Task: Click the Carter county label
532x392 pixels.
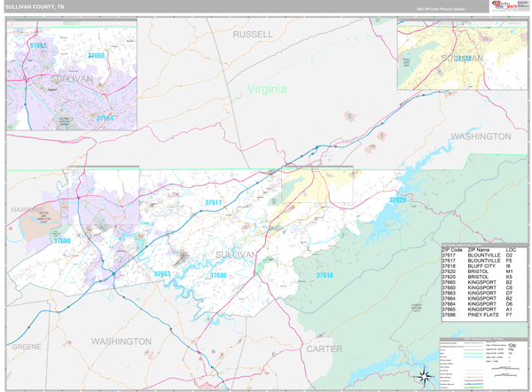Action: click(x=324, y=349)
